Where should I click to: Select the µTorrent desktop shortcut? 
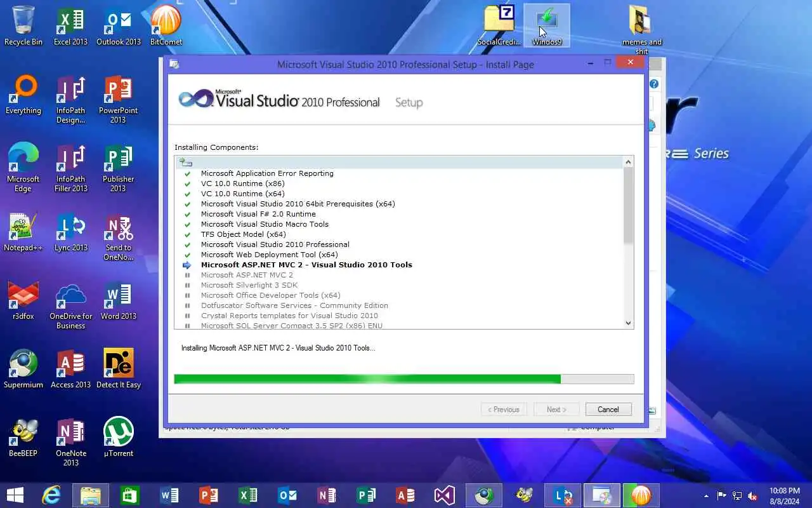point(119,438)
